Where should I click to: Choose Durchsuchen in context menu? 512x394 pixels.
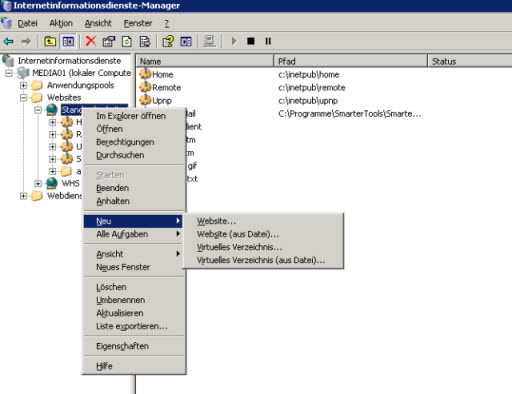(133, 155)
